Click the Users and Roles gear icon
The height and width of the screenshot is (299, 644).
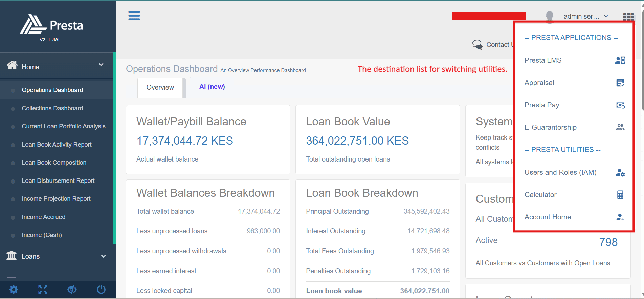point(620,173)
